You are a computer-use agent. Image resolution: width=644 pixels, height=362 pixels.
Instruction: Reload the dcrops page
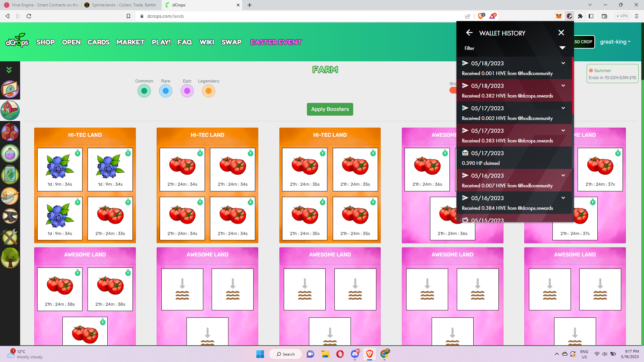point(29,16)
